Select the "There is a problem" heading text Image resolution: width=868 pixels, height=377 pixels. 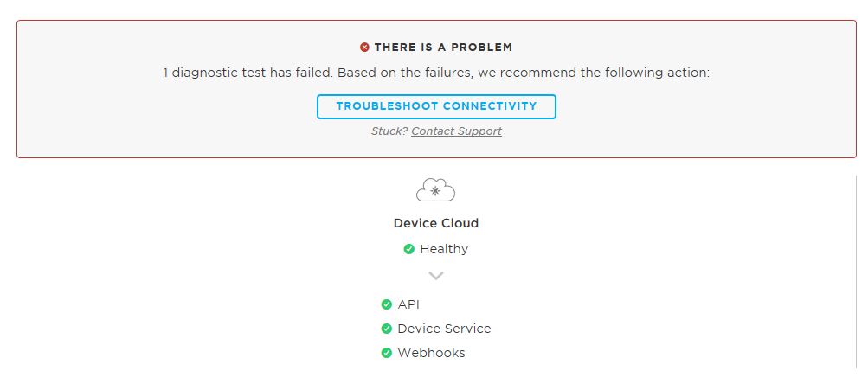(x=443, y=48)
